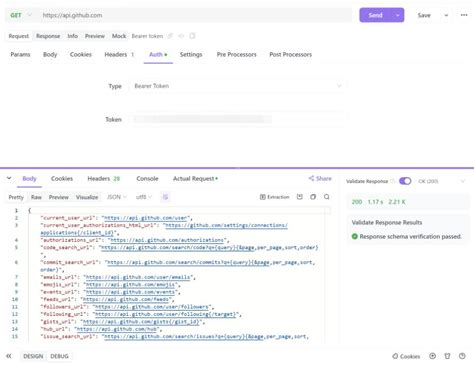
Task: Open the Send button dropdown arrow
Action: coord(397,15)
